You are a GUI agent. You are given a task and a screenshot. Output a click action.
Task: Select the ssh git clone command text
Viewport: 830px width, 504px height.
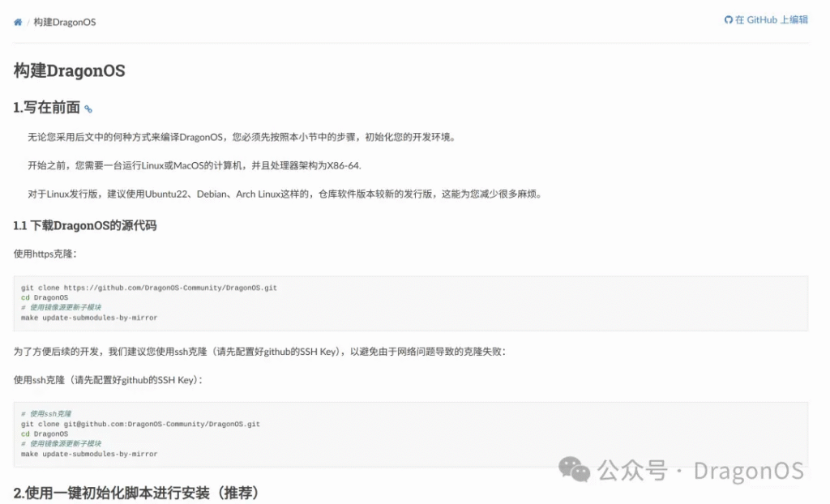point(139,423)
